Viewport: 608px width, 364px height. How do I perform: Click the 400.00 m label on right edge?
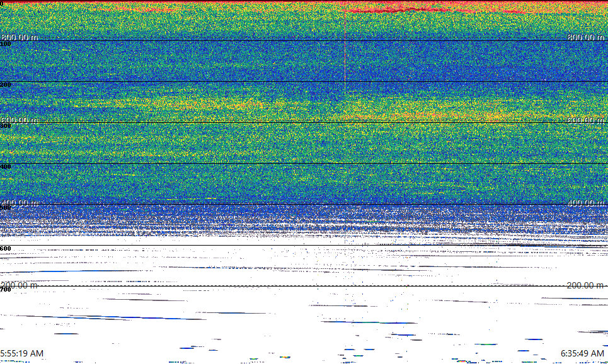click(x=586, y=203)
